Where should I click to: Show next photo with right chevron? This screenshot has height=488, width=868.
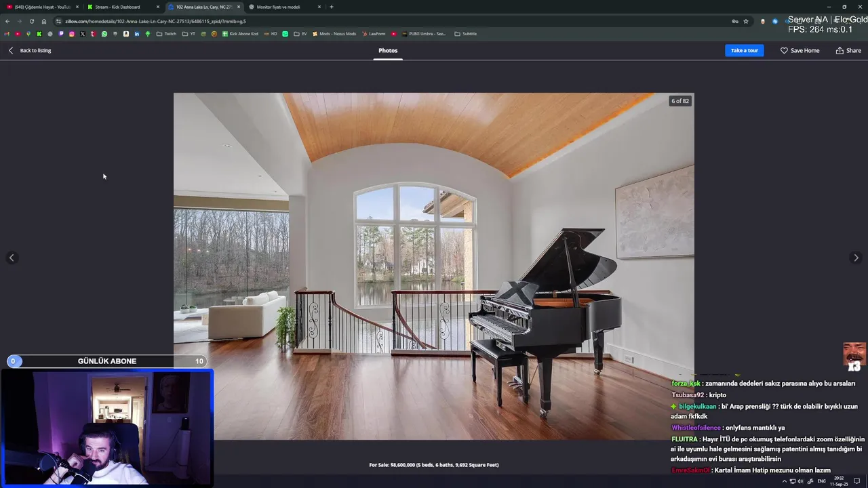pos(856,258)
